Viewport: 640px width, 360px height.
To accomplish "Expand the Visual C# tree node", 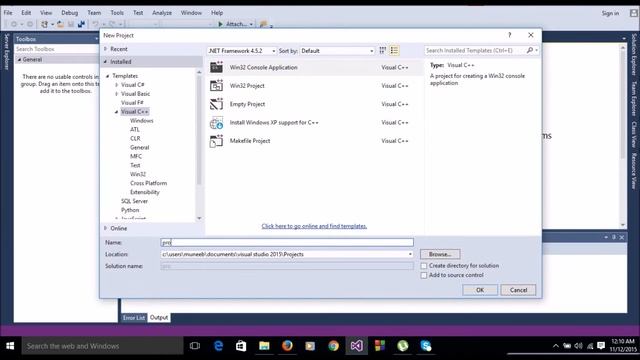I will pyautogui.click(x=116, y=85).
